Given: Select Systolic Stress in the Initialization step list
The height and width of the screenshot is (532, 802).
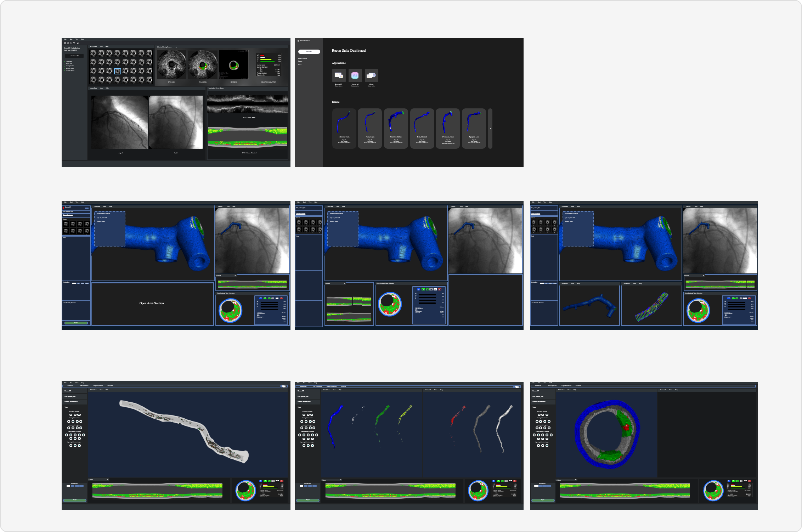Looking at the screenshot, I should (x=70, y=68).
